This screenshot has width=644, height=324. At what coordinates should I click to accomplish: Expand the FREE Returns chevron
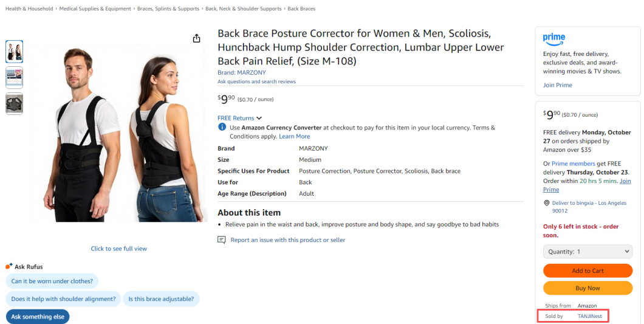(259, 118)
